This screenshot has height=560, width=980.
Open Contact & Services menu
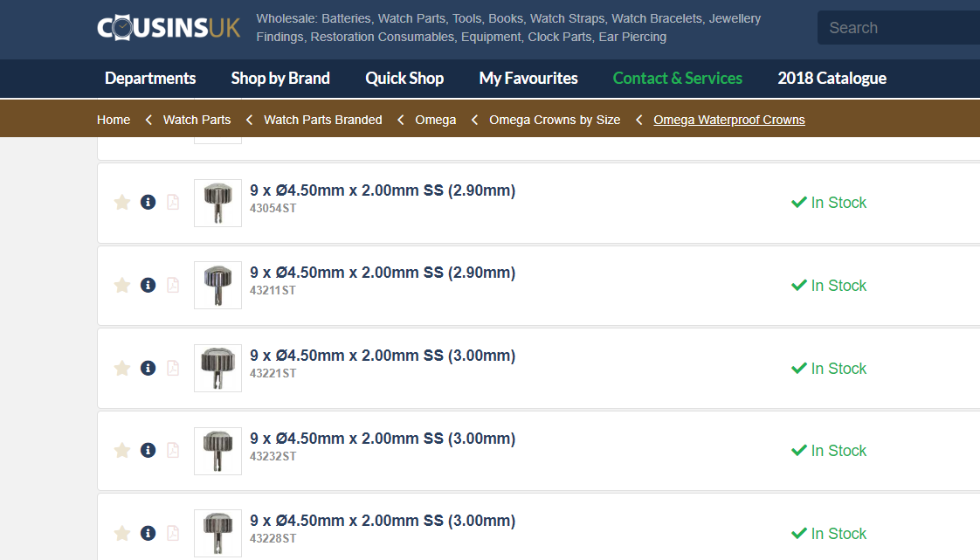click(x=677, y=79)
